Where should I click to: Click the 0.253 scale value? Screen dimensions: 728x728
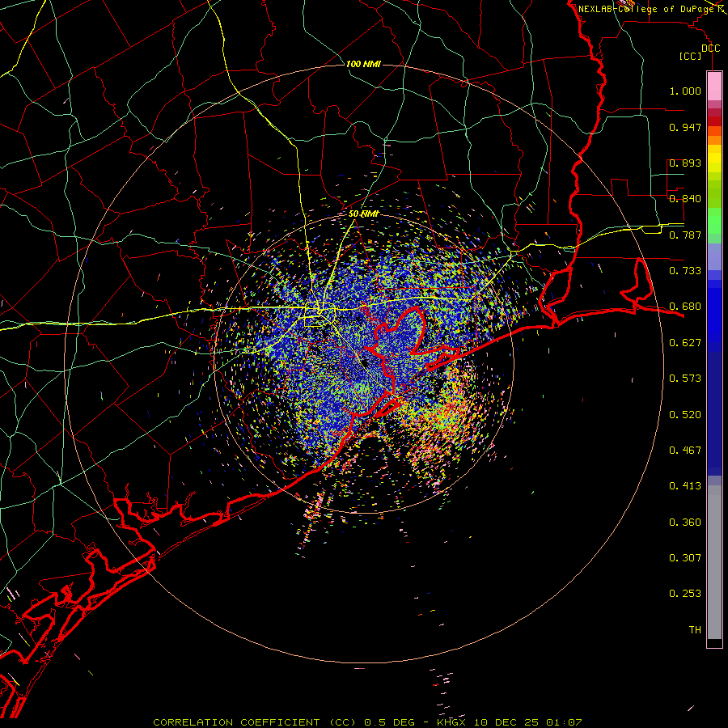pyautogui.click(x=685, y=594)
